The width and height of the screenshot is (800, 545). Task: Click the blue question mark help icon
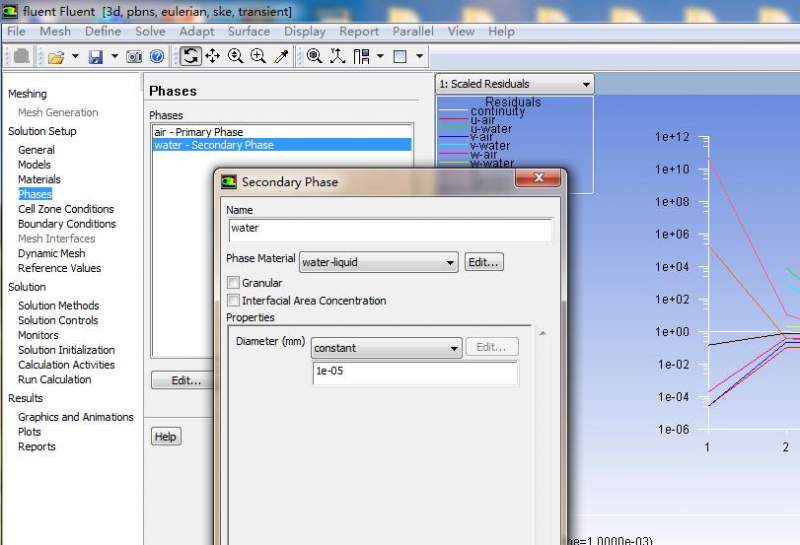[x=157, y=56]
